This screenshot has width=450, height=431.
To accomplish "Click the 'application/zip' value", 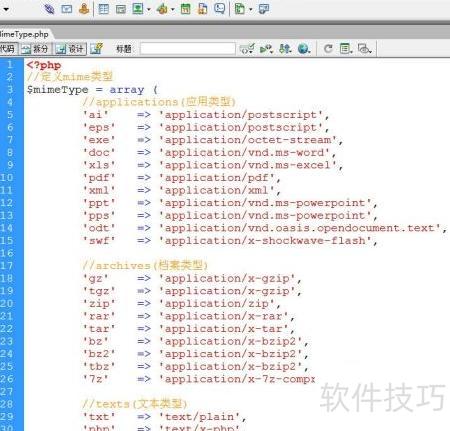I will click(x=217, y=304).
